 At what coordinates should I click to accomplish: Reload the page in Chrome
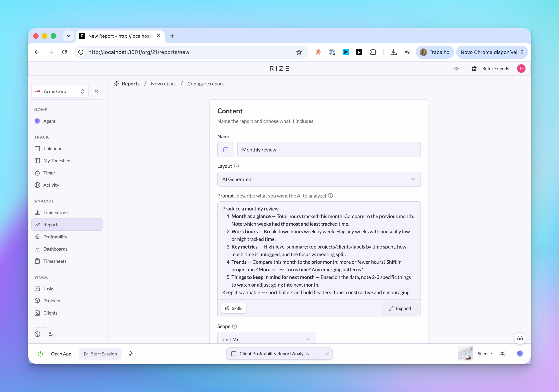tap(64, 52)
